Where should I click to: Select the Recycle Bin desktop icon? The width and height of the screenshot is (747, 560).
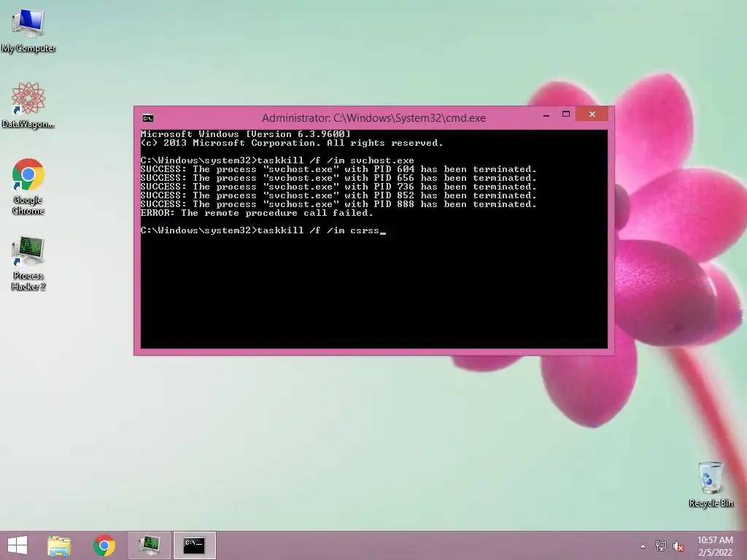point(711,484)
